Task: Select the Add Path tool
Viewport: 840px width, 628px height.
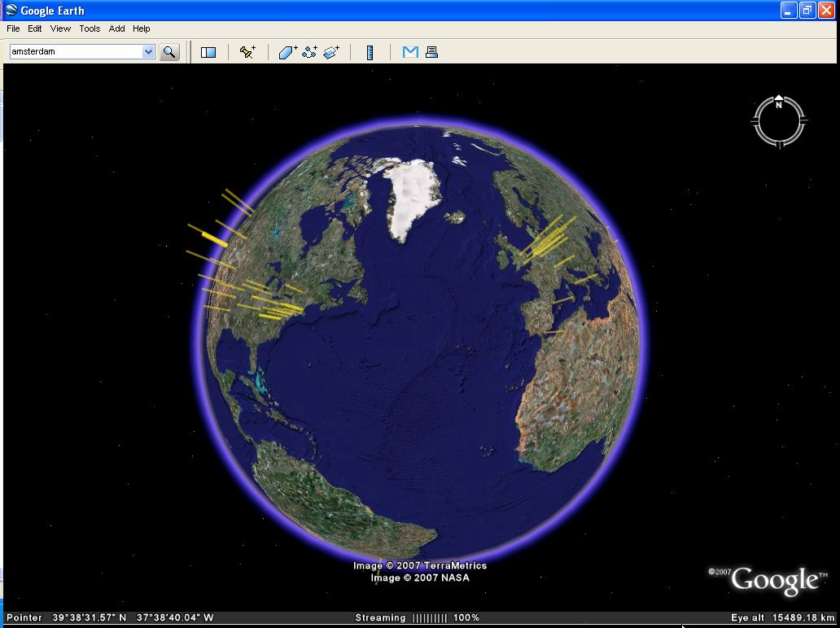Action: pos(309,52)
